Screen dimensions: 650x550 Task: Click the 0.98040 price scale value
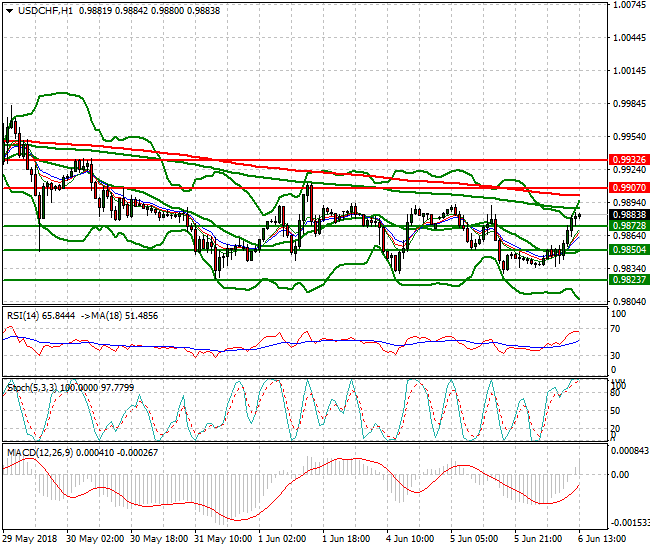click(x=630, y=301)
